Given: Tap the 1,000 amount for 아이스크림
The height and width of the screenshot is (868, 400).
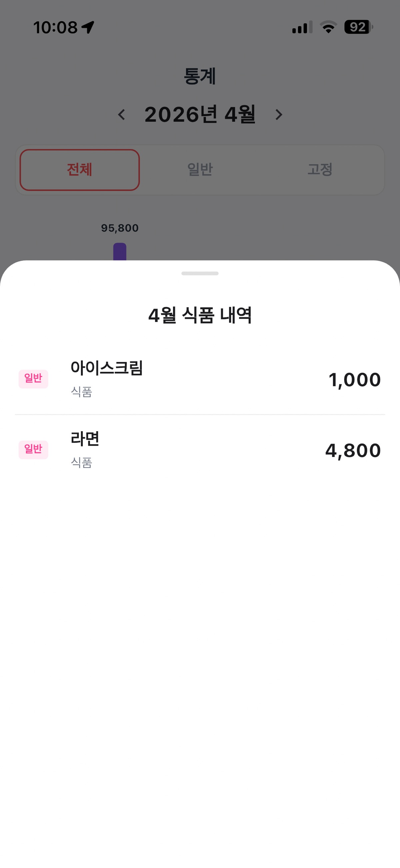Looking at the screenshot, I should (x=354, y=380).
